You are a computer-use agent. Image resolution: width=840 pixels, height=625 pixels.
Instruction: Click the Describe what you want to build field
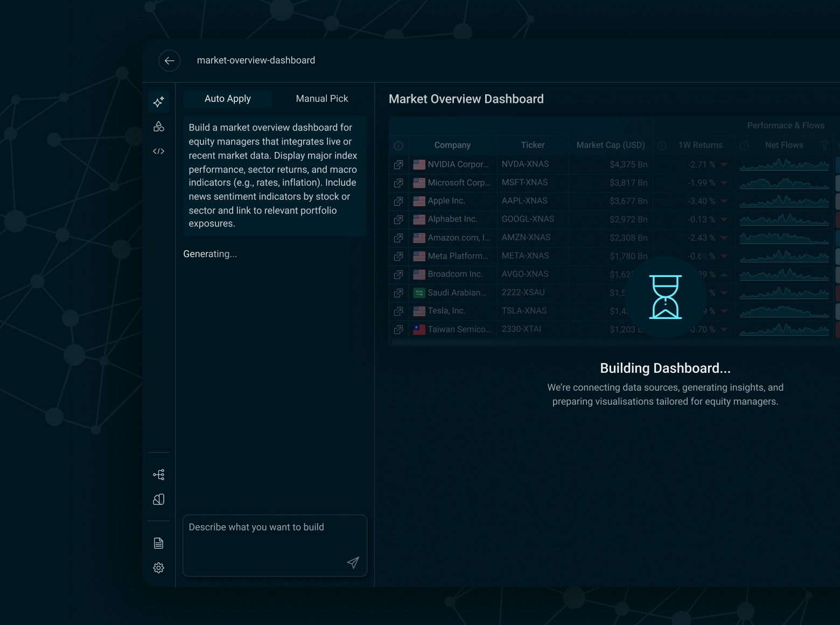point(275,545)
